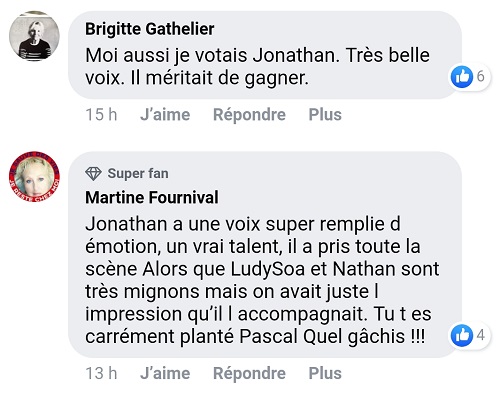Click the blue thumbs-up icon on Martine's comment
This screenshot has width=500, height=396.
click(x=462, y=335)
